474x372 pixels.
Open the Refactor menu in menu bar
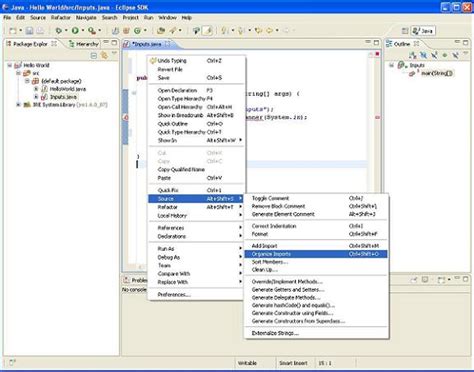[x=61, y=17]
